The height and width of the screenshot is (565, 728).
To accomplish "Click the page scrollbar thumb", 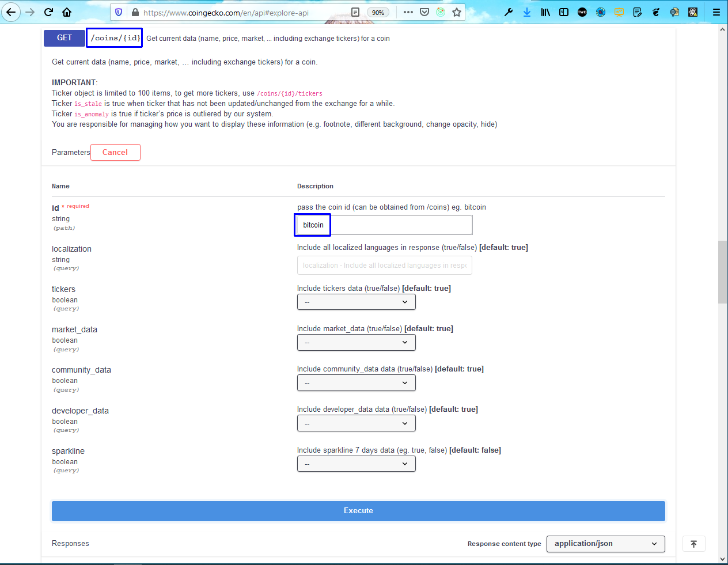I will 722,272.
